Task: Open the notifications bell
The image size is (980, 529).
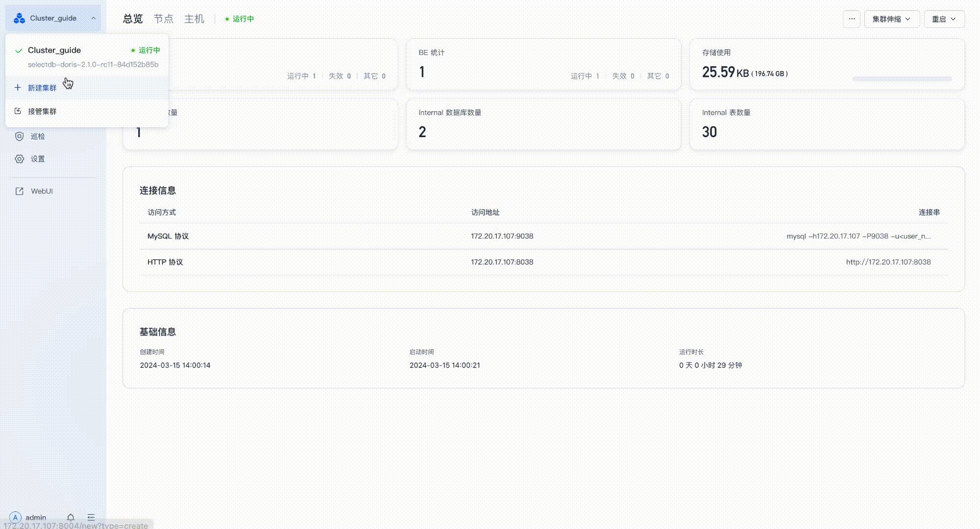Action: 71,517
